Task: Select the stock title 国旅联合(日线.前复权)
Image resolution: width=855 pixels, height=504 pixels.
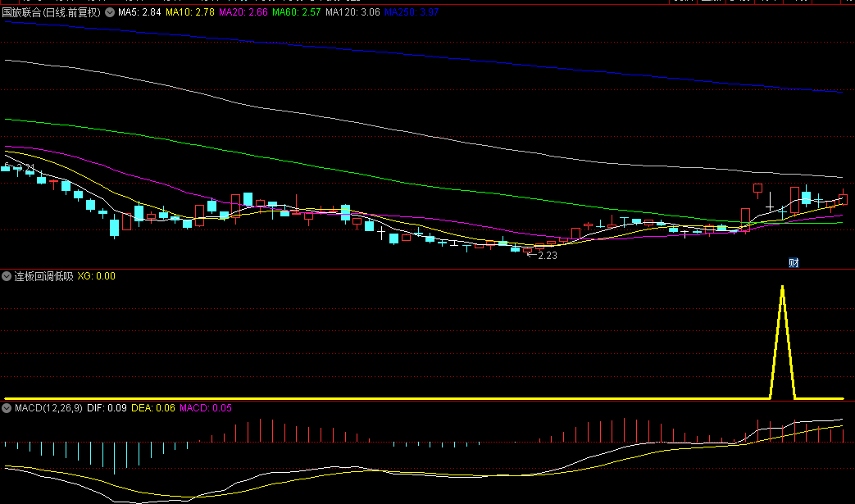Action: (x=52, y=12)
